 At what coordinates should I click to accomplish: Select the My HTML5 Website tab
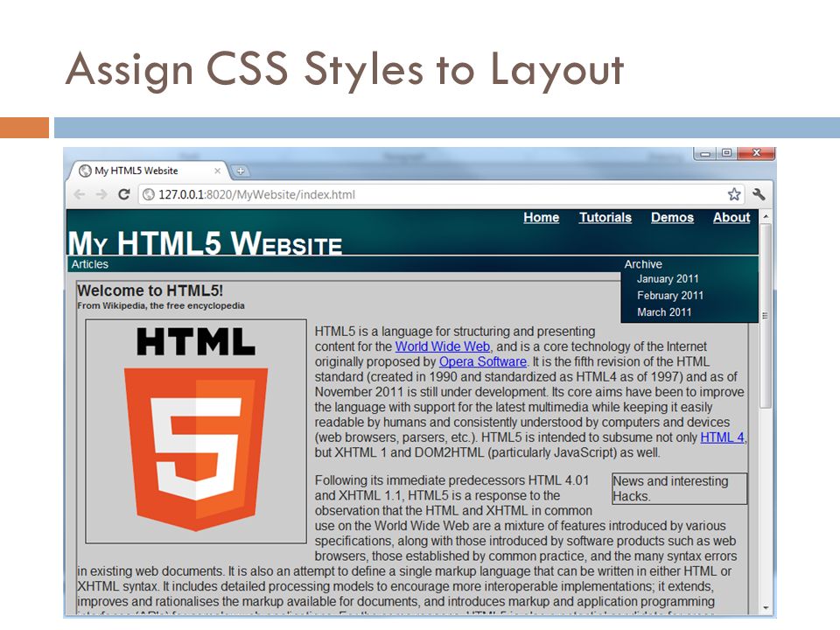[149, 171]
